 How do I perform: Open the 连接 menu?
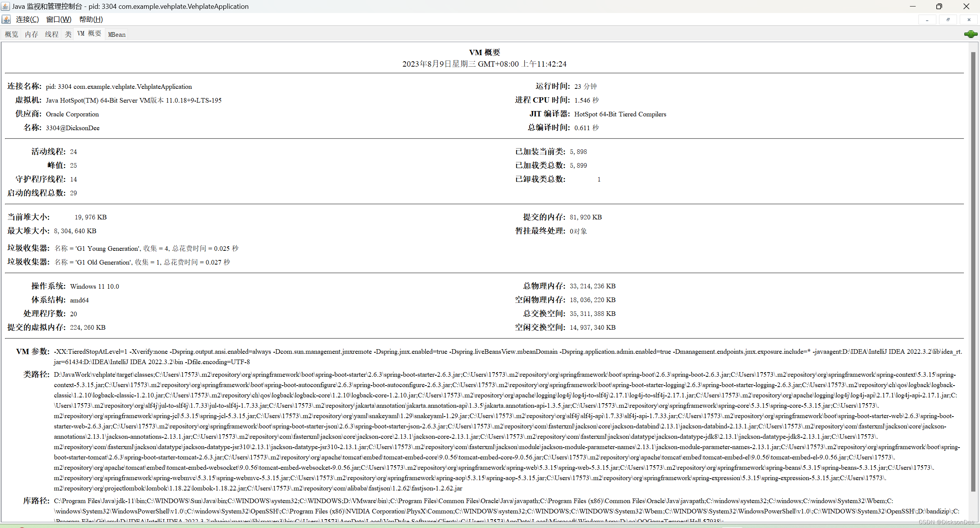tap(27, 19)
